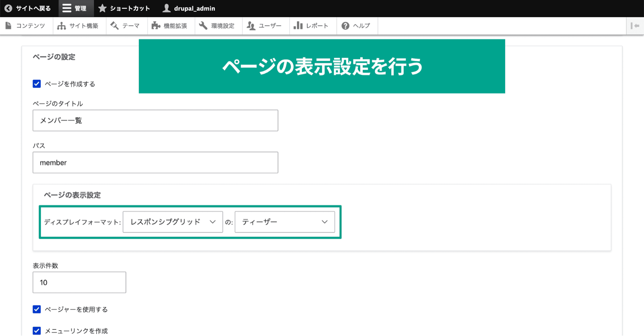Click the ヘルプ question mark icon
644x336 pixels.
[345, 26]
